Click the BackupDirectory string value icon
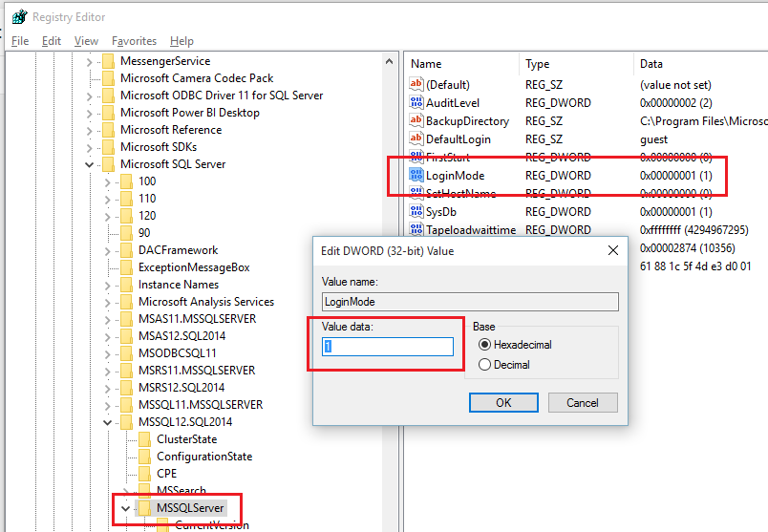This screenshot has width=768, height=532. click(x=416, y=120)
